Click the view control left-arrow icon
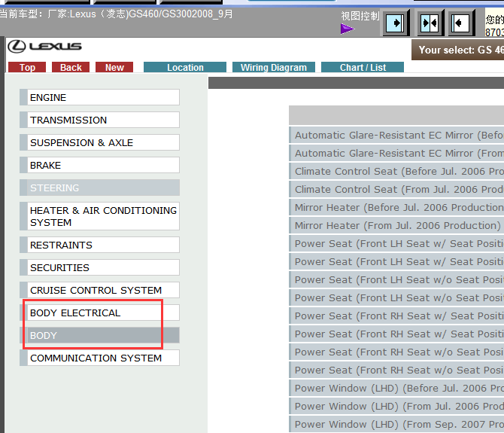 [460, 23]
